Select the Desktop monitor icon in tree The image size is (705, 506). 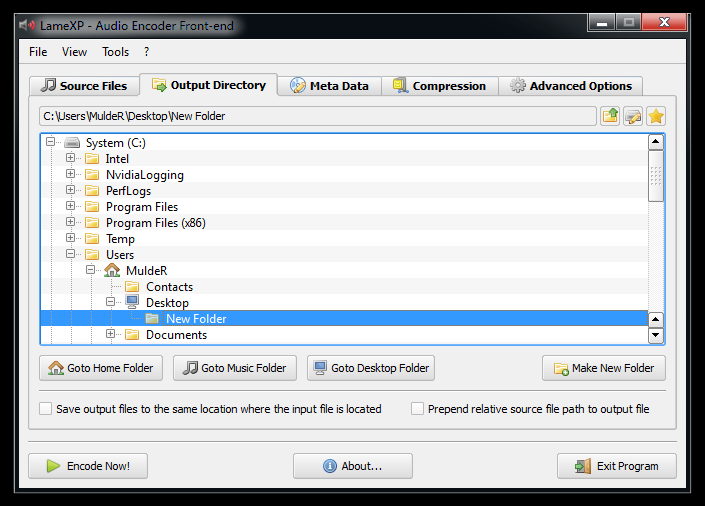132,303
